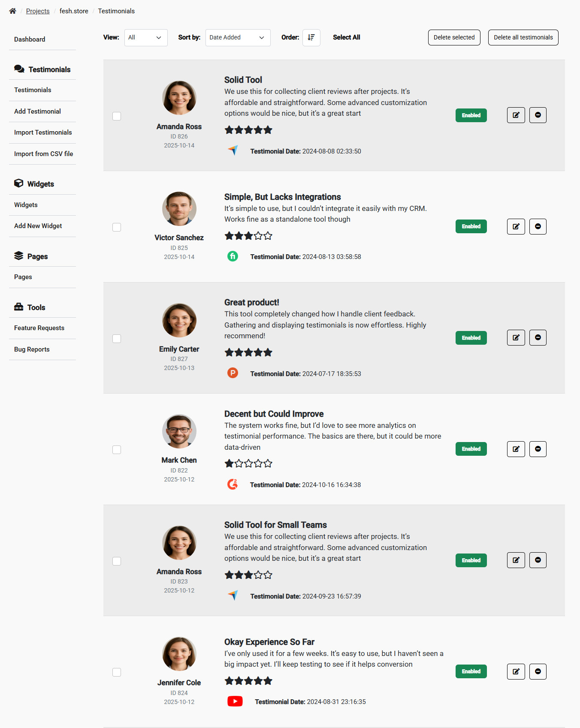Edit Jennifer Cole's testimonial
The width and height of the screenshot is (580, 728).
pos(516,671)
